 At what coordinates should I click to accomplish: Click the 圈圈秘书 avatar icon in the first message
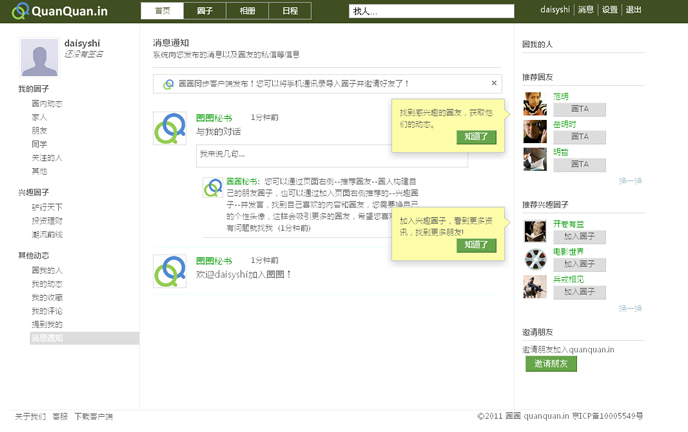click(x=170, y=129)
